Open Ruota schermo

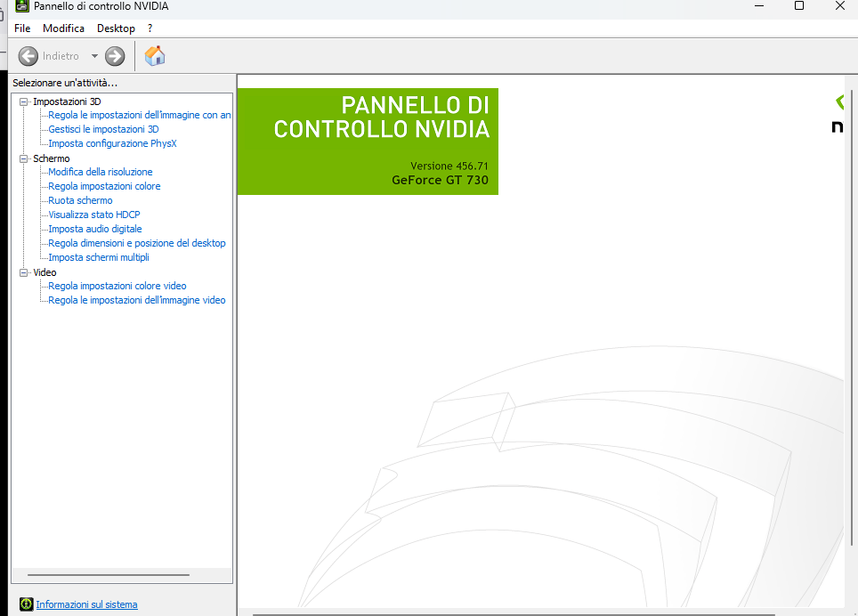click(80, 200)
